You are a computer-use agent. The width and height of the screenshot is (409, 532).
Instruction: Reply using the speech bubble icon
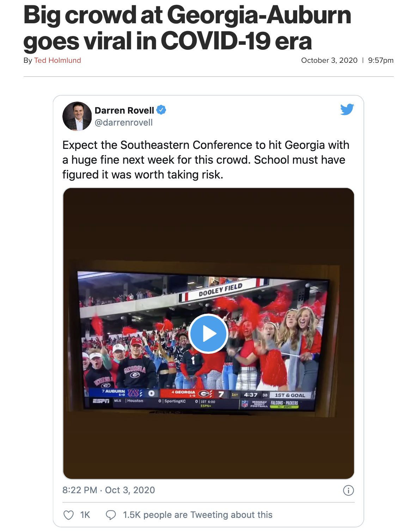pos(111,515)
